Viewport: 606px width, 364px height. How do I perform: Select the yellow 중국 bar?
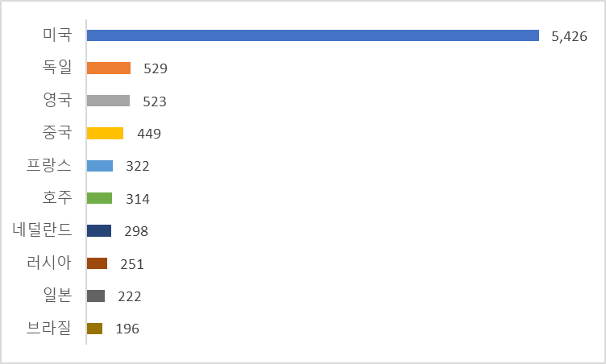[105, 134]
